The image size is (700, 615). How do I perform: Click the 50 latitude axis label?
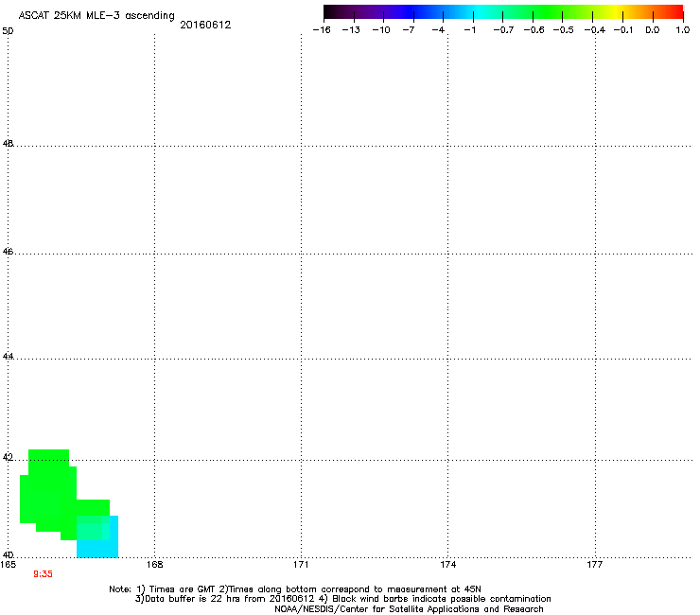pos(8,31)
